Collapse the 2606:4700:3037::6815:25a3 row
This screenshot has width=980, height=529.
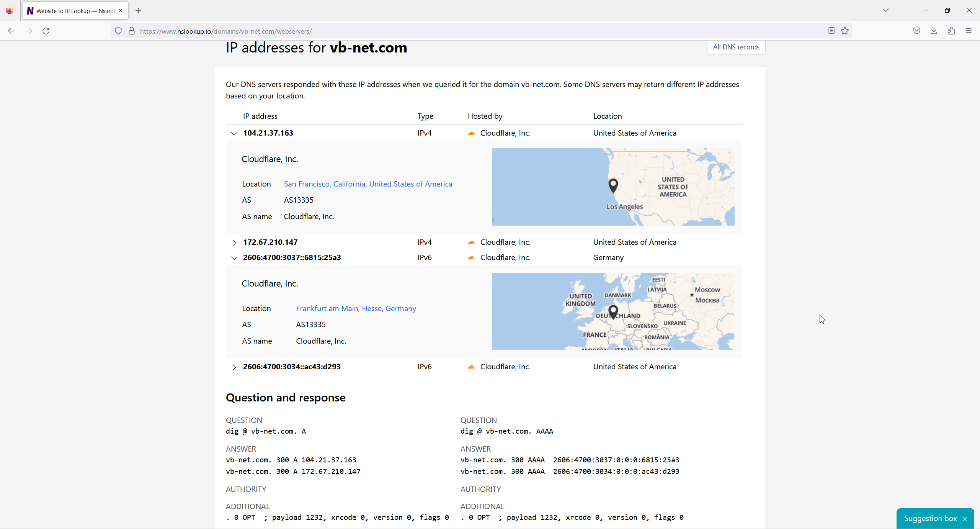pyautogui.click(x=234, y=258)
